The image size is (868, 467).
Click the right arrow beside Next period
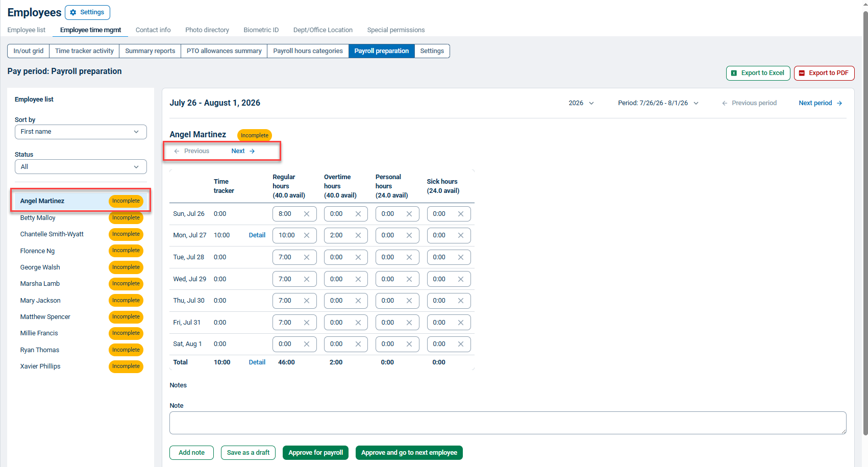pos(839,103)
